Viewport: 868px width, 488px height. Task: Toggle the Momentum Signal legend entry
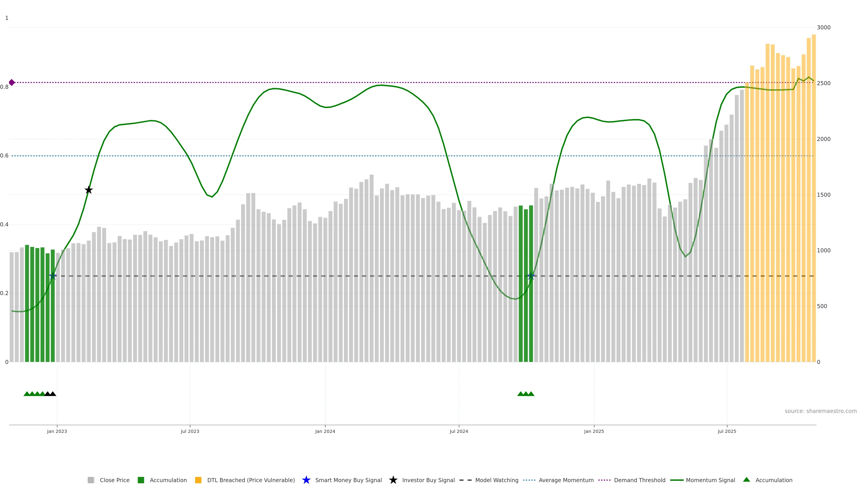(x=710, y=480)
